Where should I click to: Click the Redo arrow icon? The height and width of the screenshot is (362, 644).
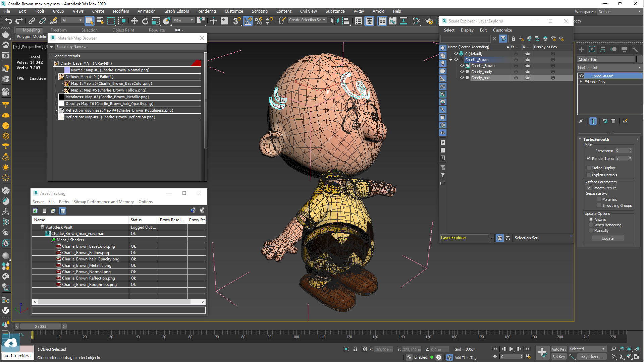pos(19,21)
